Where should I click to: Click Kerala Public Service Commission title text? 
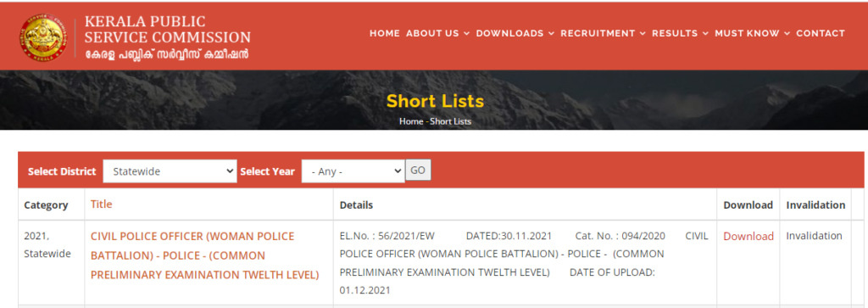click(x=167, y=30)
